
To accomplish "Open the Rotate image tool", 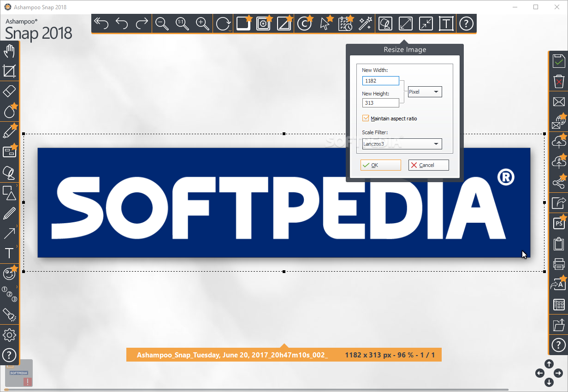I will [224, 24].
